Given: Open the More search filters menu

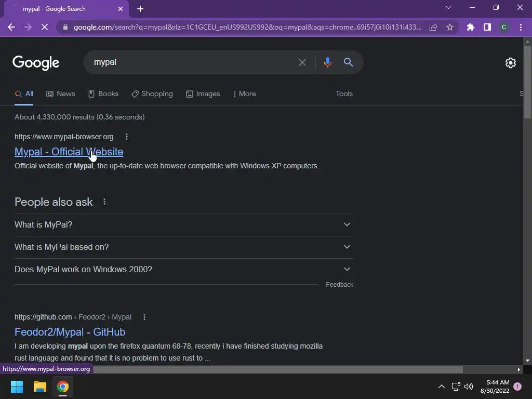Looking at the screenshot, I should click(244, 94).
